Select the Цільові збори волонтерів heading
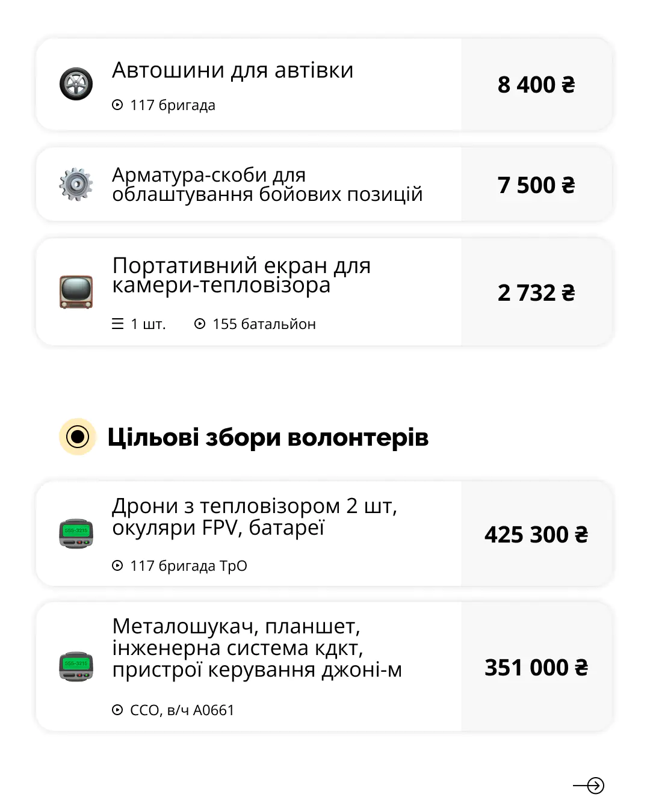This screenshot has height=812, width=650. coord(268,437)
